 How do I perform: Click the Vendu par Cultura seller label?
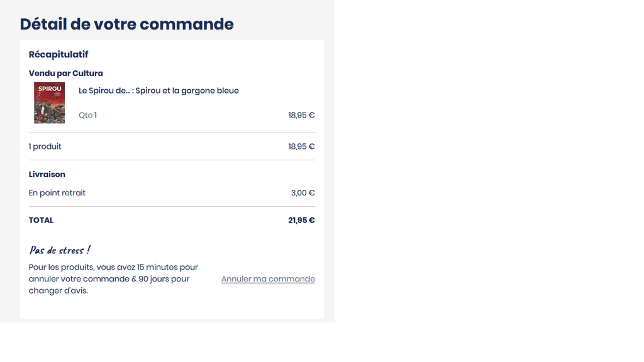coord(66,74)
